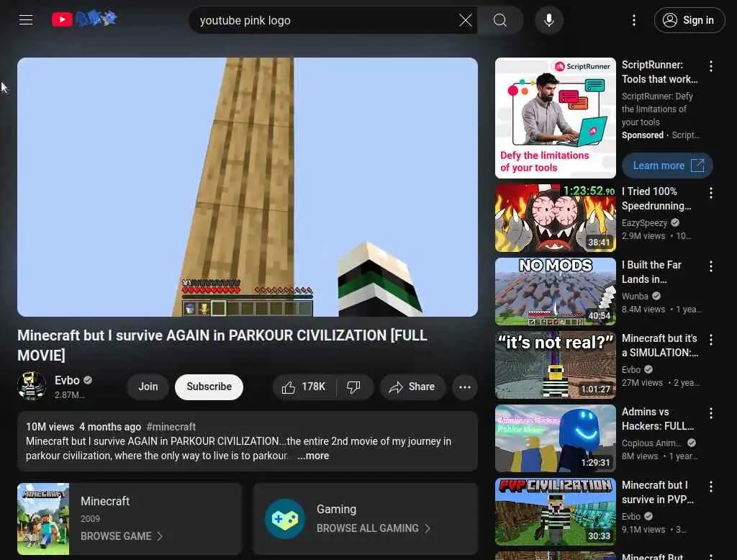The image size is (737, 560).
Task: Click the share arrow icon
Action: tap(396, 387)
